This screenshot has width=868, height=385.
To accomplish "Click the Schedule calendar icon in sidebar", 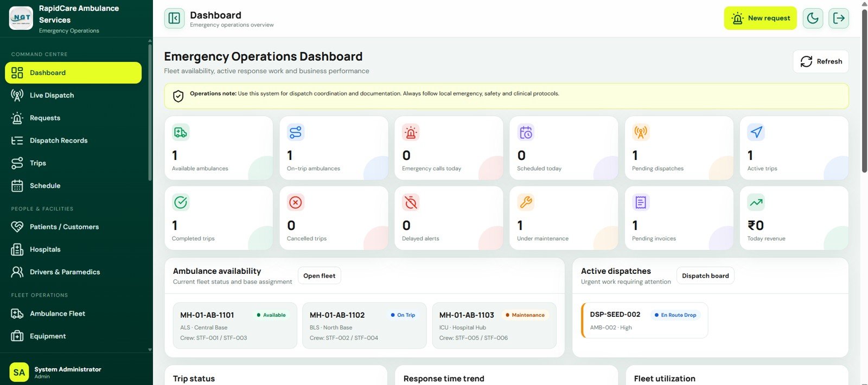I will (x=17, y=185).
